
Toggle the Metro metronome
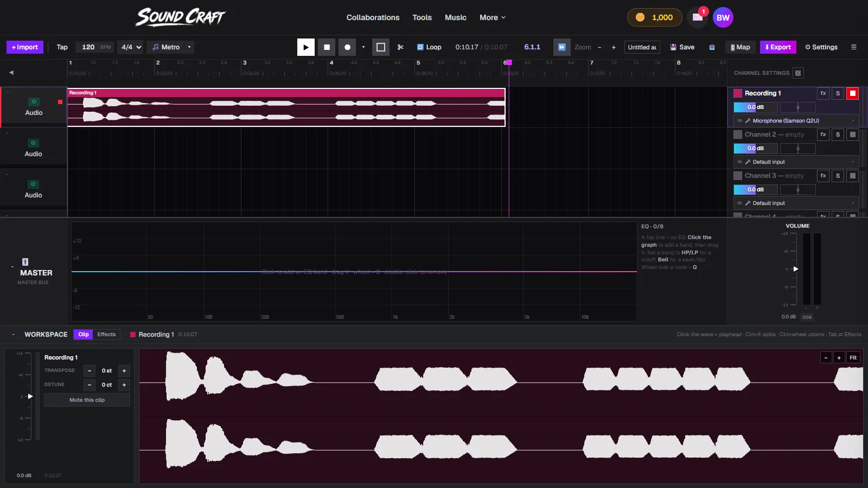(166, 47)
